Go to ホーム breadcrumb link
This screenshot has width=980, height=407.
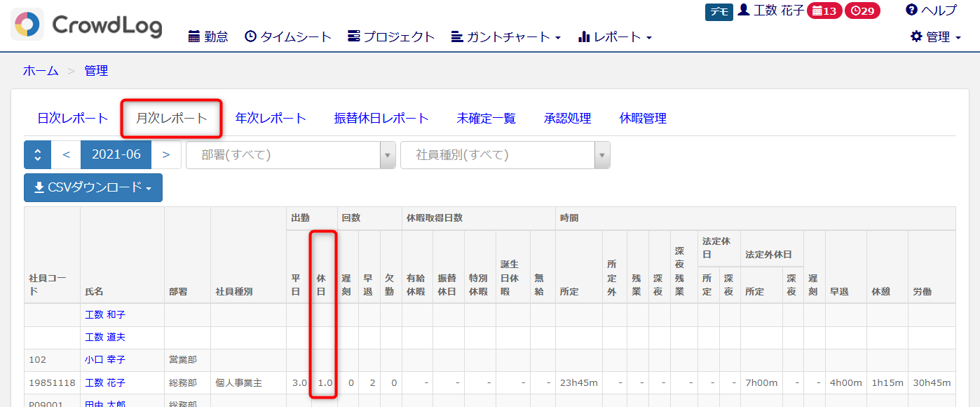41,70
